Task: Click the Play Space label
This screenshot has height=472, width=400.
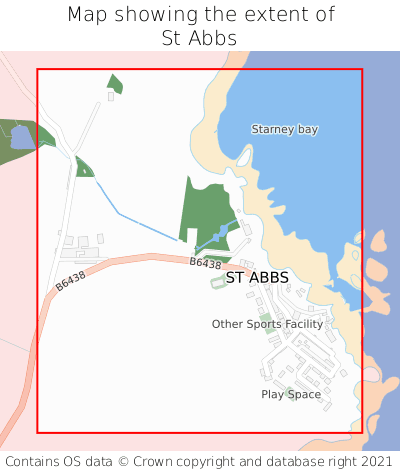Action: (x=291, y=394)
